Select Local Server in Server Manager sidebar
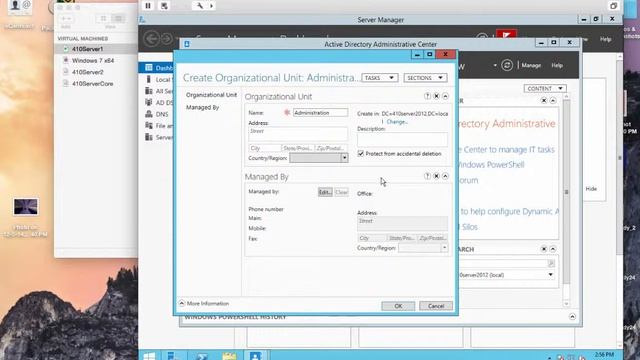Viewport: 640px width, 360px height. [x=159, y=79]
